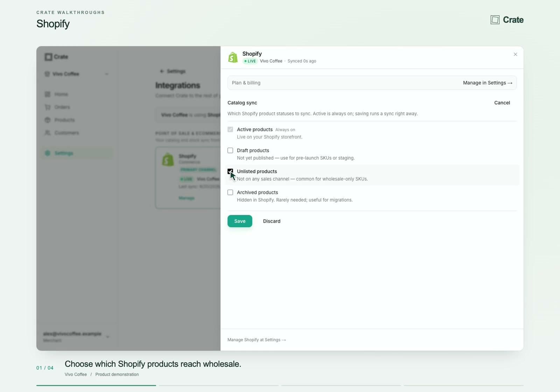This screenshot has height=392, width=560.
Task: Click the 'Synced 0s ago' text
Action: click(x=302, y=61)
